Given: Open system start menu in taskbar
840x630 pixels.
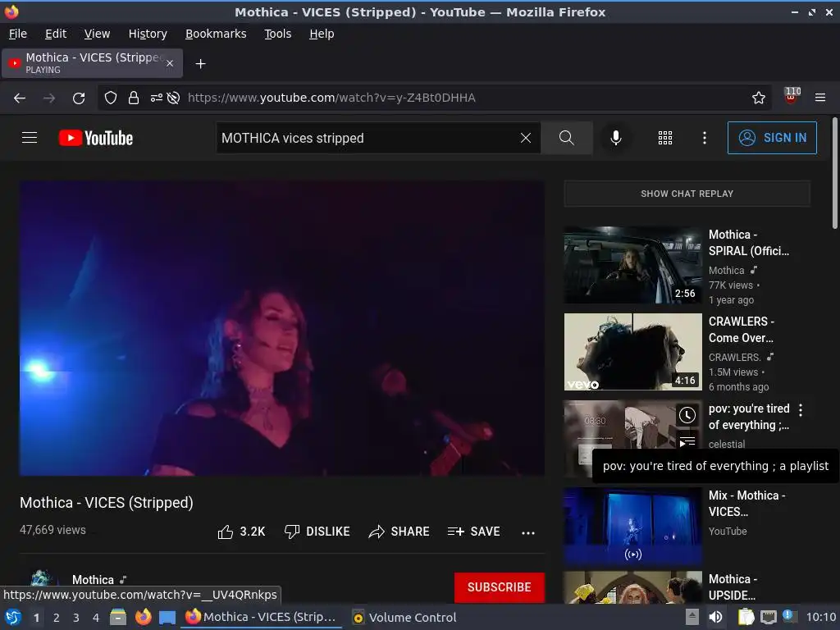Looking at the screenshot, I should (13, 617).
